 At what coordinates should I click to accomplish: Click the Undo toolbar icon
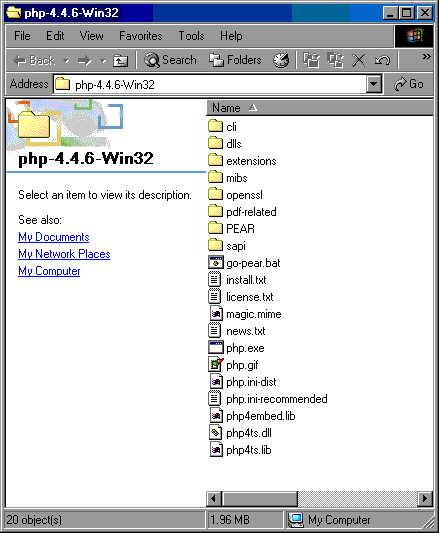382,61
